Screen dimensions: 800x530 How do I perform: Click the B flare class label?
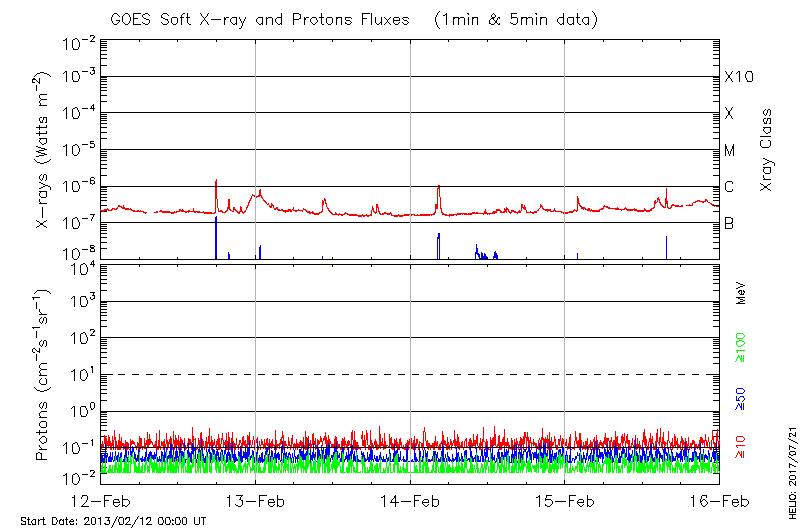click(x=729, y=223)
